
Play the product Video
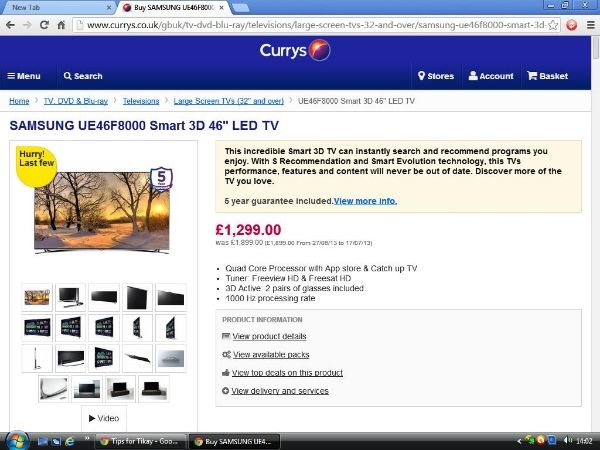tap(104, 418)
